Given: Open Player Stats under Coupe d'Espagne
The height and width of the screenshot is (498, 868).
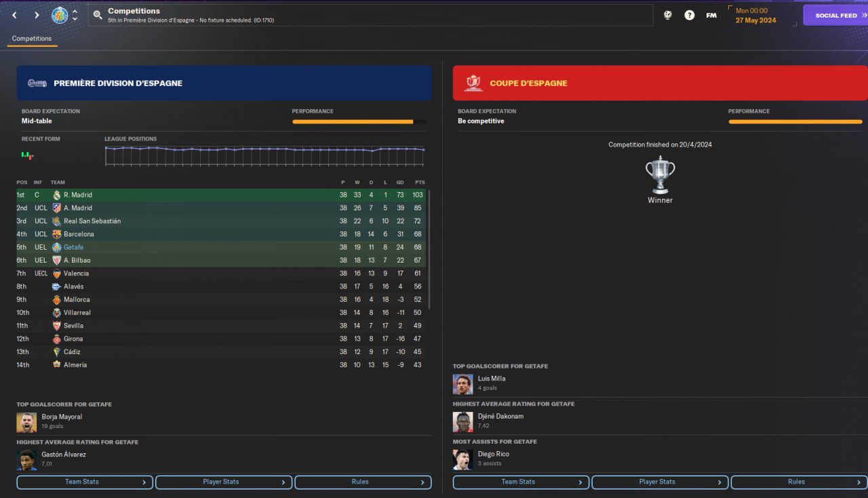Looking at the screenshot, I should [x=660, y=482].
